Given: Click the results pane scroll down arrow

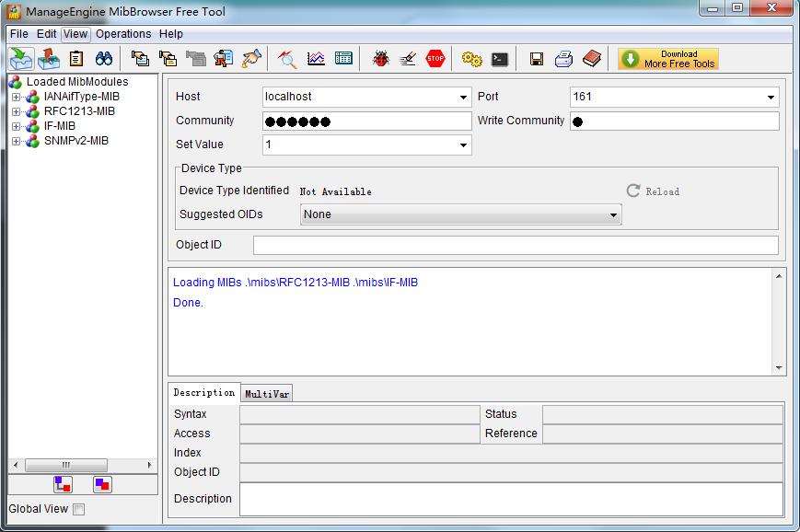Looking at the screenshot, I should [x=779, y=368].
